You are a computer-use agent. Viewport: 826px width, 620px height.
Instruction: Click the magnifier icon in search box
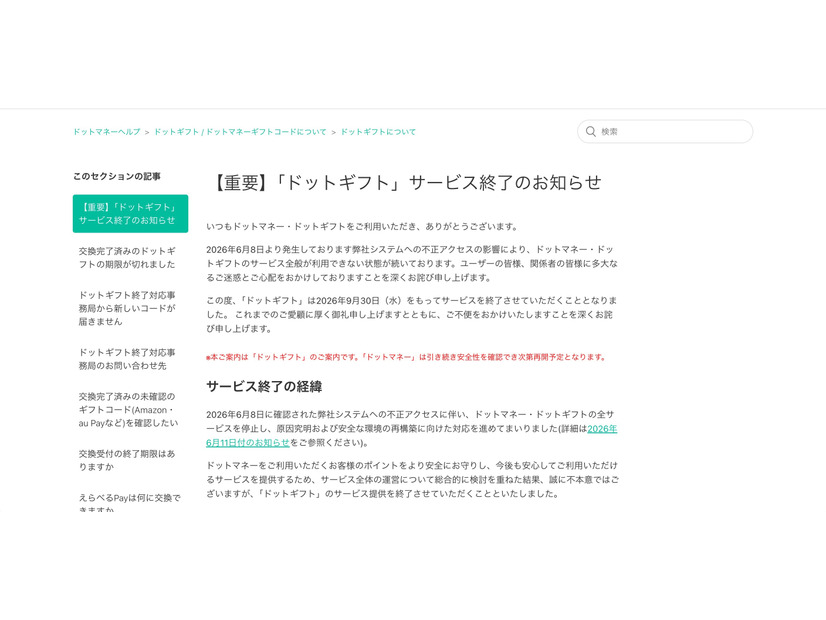click(591, 132)
